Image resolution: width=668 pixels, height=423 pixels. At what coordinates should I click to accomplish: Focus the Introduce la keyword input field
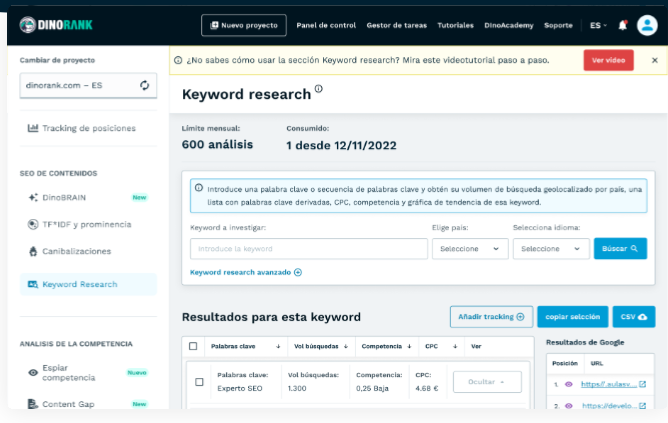tap(308, 248)
